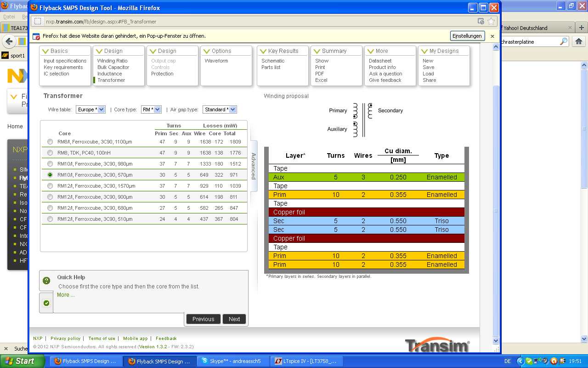Click the back arrow in background Firefox window
The height and width of the screenshot is (368, 588).
[9, 42]
